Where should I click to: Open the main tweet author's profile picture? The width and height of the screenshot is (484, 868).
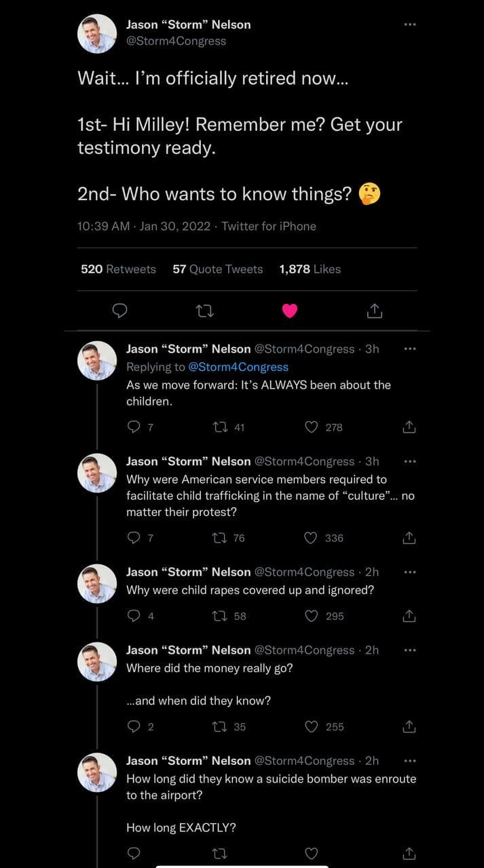point(97,33)
